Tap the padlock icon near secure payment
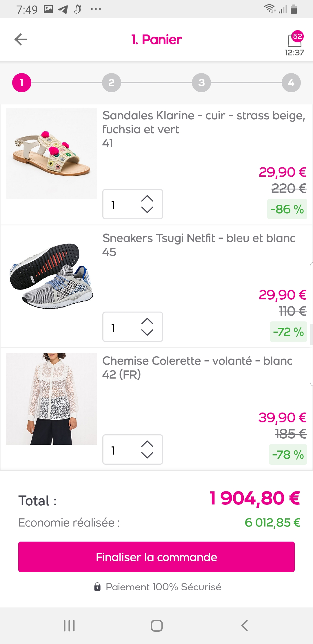The width and height of the screenshot is (313, 644). click(x=97, y=587)
